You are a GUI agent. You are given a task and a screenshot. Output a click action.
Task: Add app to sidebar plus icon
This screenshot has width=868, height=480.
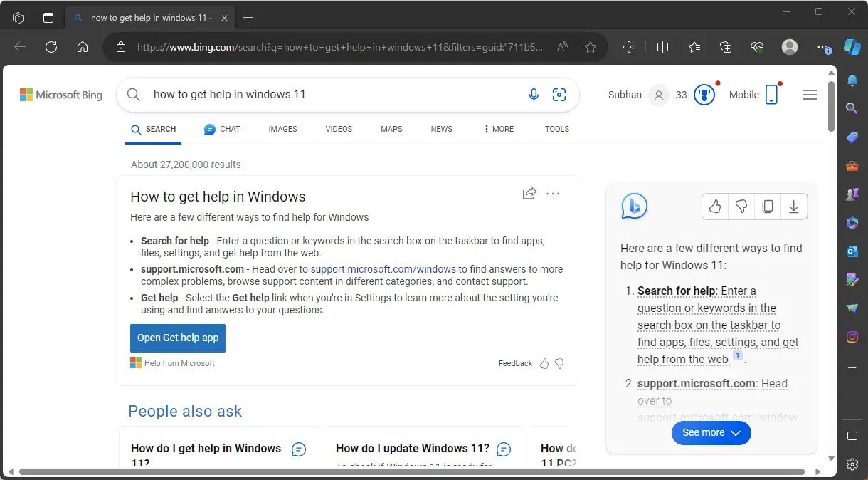[852, 368]
